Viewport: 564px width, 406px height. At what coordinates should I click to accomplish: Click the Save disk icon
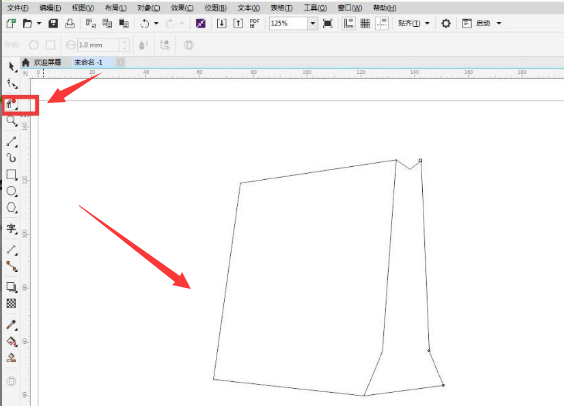pos(53,23)
